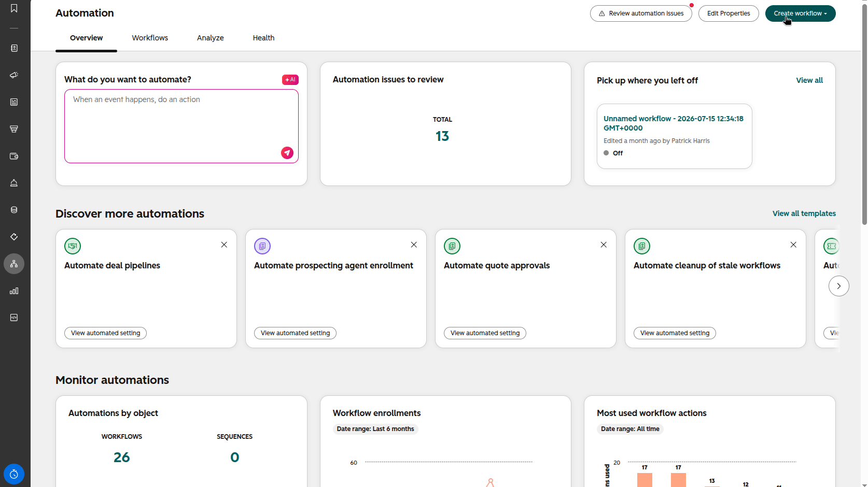Screen dimensions: 868x487
Task: Click the workflows count 26
Action: (x=122, y=457)
